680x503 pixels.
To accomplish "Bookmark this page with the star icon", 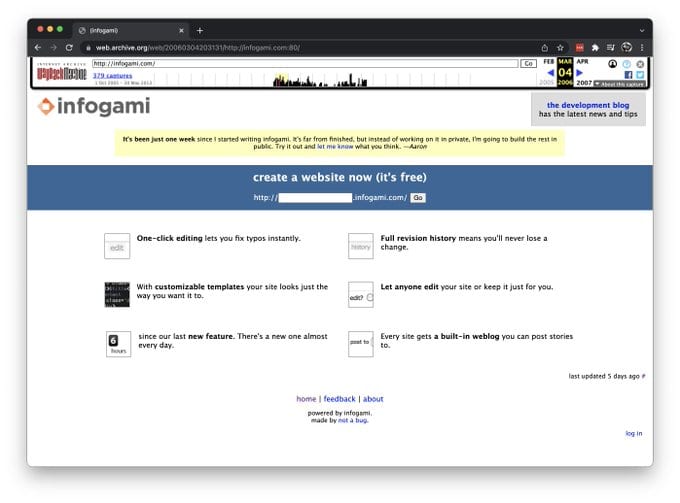I will [x=560, y=48].
